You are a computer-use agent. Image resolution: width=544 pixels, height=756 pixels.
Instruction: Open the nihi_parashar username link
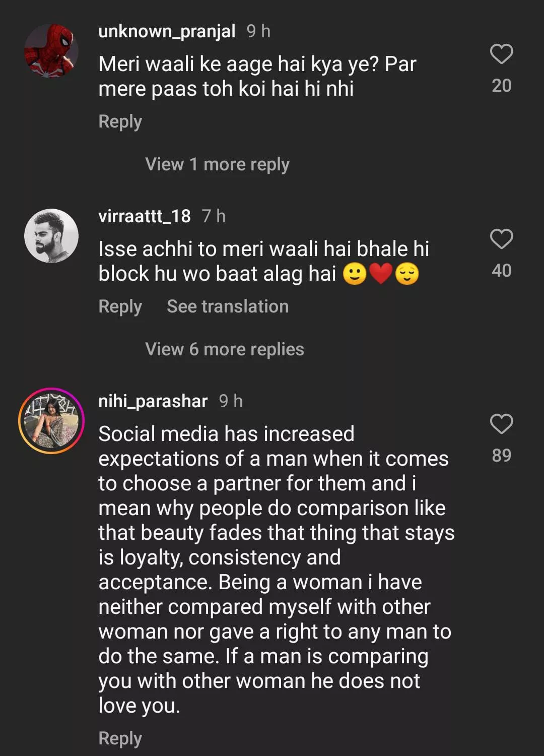(153, 401)
